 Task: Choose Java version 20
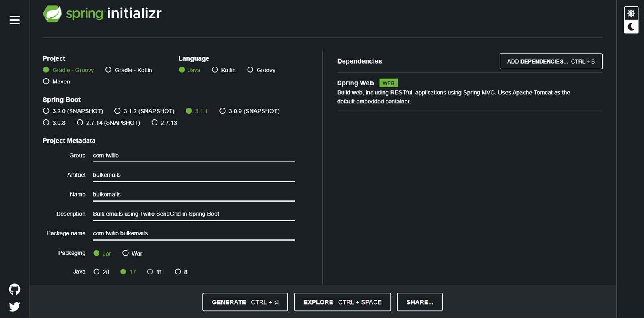click(101, 272)
